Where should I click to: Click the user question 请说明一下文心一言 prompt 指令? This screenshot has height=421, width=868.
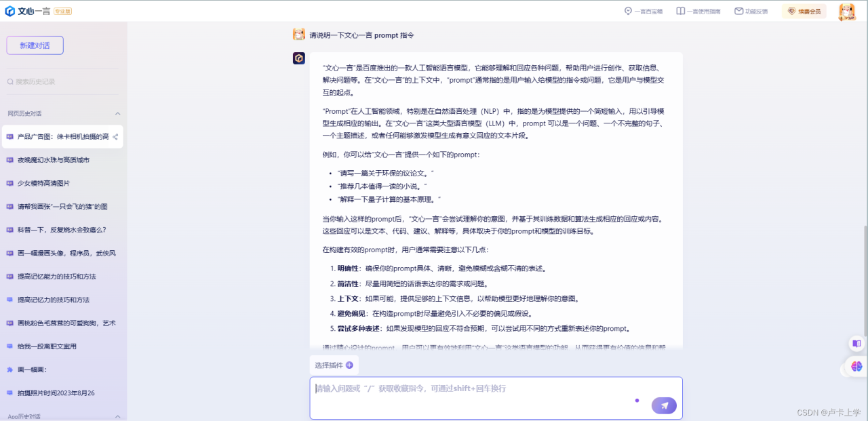click(x=361, y=35)
